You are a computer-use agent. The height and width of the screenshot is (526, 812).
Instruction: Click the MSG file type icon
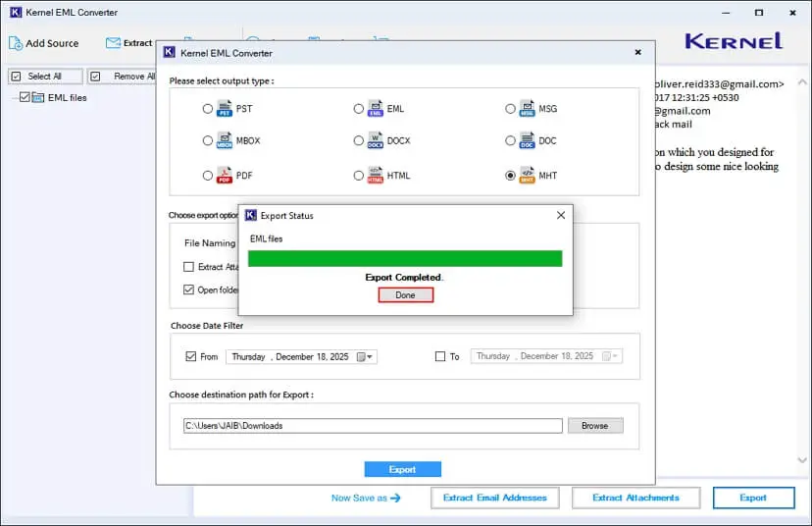pos(527,108)
